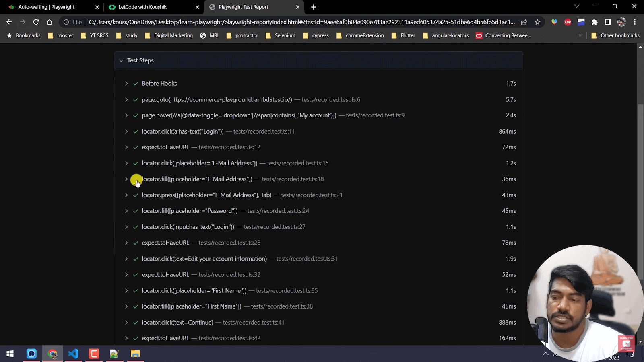Collapse the Test Steps section

click(121, 60)
